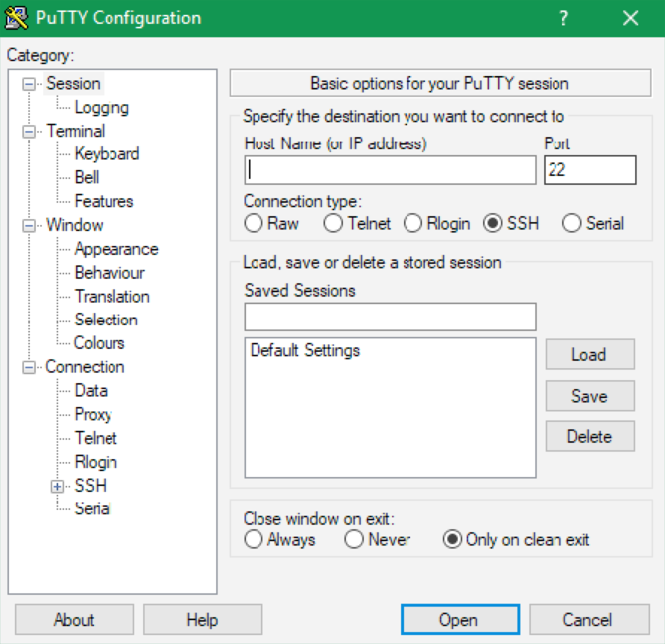Screen dimensions: 665x644
Task: Click the PuTTY icon in title bar
Action: 17,18
